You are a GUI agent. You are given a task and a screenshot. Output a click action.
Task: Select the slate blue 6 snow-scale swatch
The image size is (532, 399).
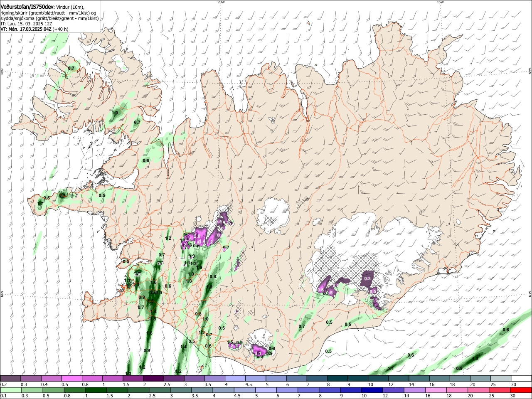[x=296, y=379]
